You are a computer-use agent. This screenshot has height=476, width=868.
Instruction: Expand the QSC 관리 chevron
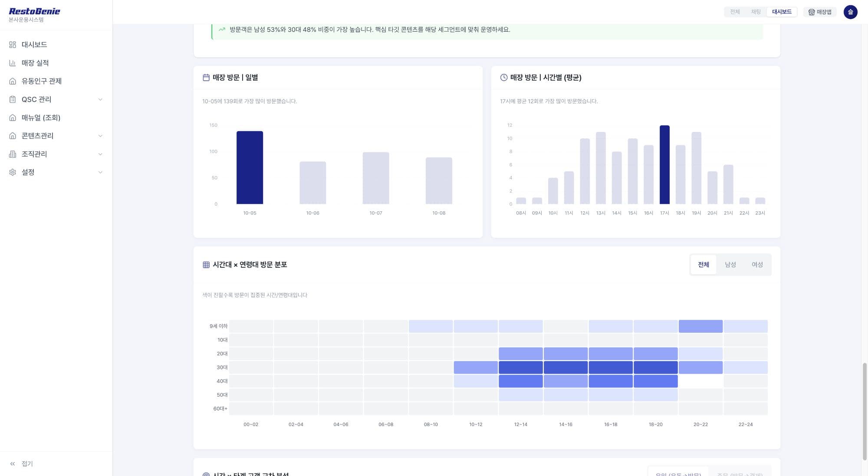tap(100, 99)
